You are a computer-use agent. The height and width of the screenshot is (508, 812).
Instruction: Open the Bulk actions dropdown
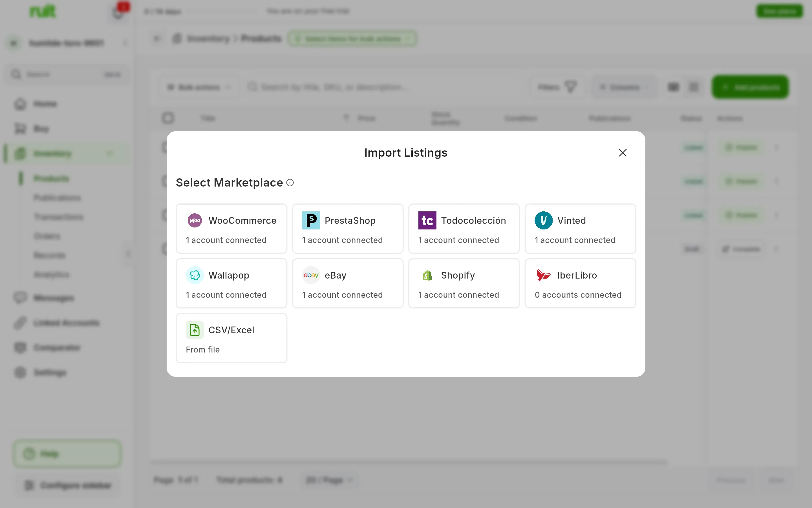pyautogui.click(x=199, y=87)
